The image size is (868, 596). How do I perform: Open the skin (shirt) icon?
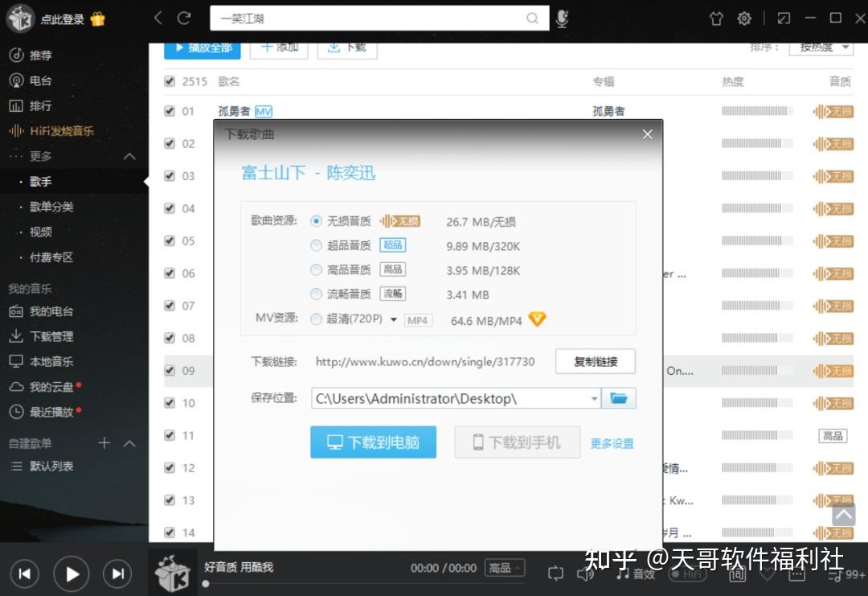tap(716, 18)
